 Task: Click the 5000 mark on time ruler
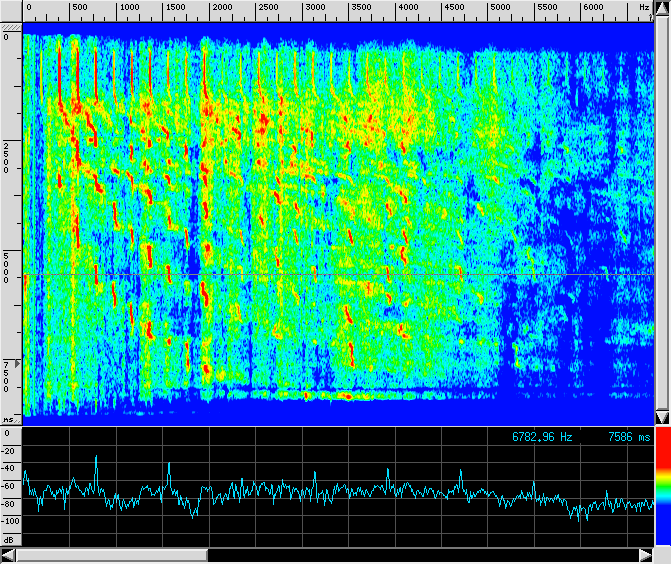coord(7,268)
